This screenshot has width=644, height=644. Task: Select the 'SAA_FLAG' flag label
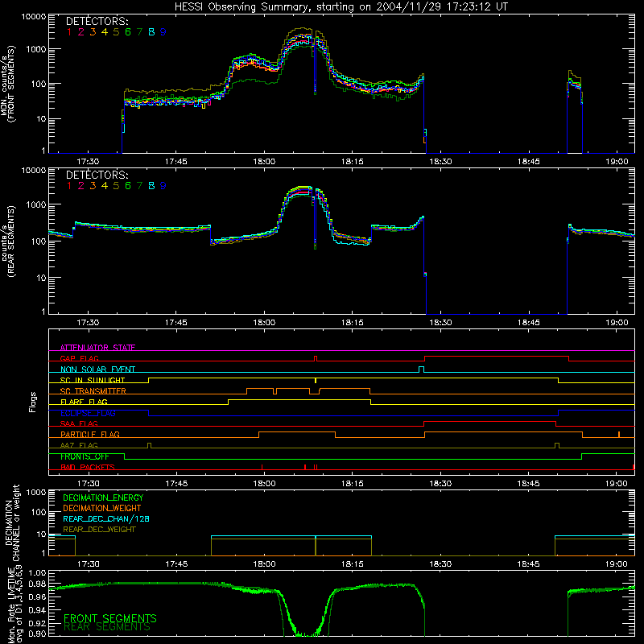coord(79,423)
